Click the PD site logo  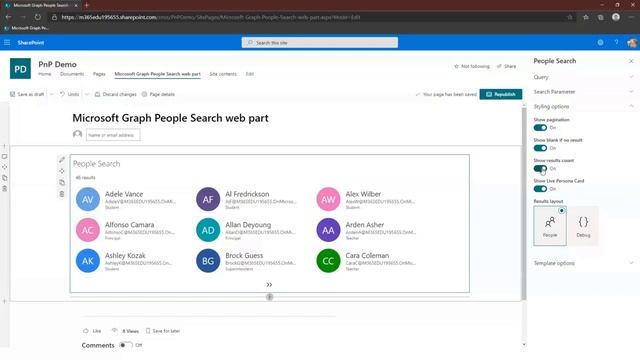[20, 69]
